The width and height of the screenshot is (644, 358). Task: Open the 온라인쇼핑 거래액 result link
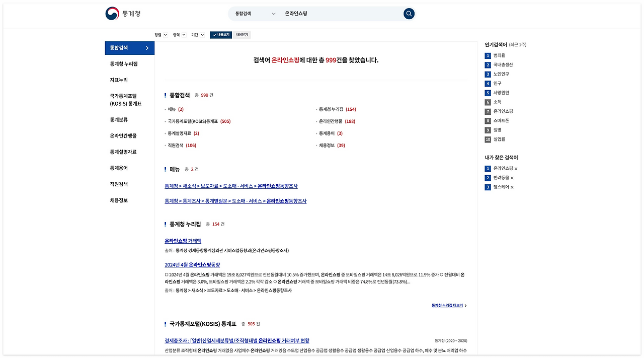click(x=183, y=241)
